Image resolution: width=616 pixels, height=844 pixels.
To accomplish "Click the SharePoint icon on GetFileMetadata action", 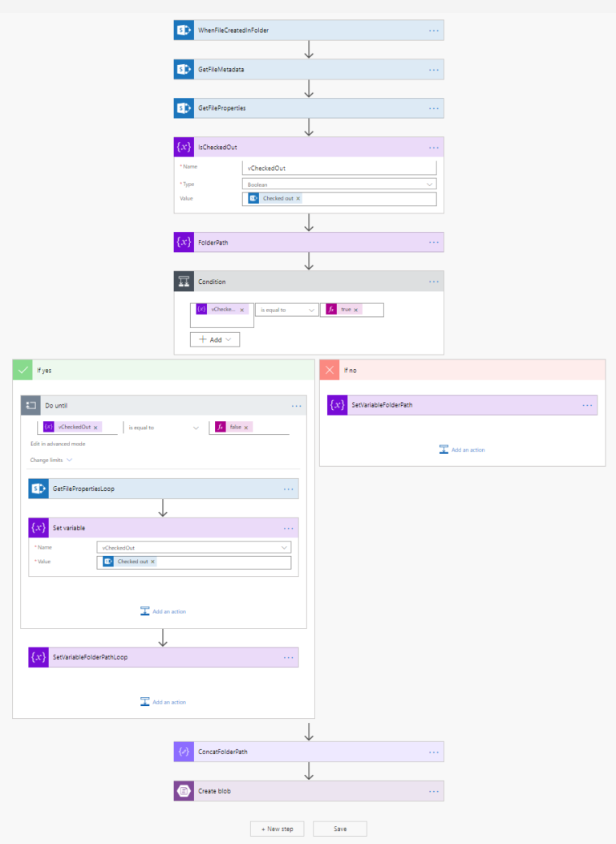I will click(184, 69).
